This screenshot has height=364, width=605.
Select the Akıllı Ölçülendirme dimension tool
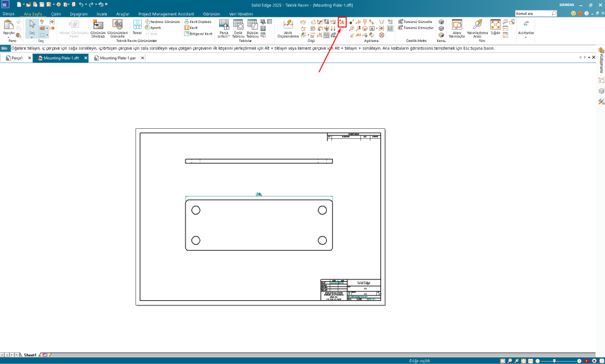click(288, 28)
